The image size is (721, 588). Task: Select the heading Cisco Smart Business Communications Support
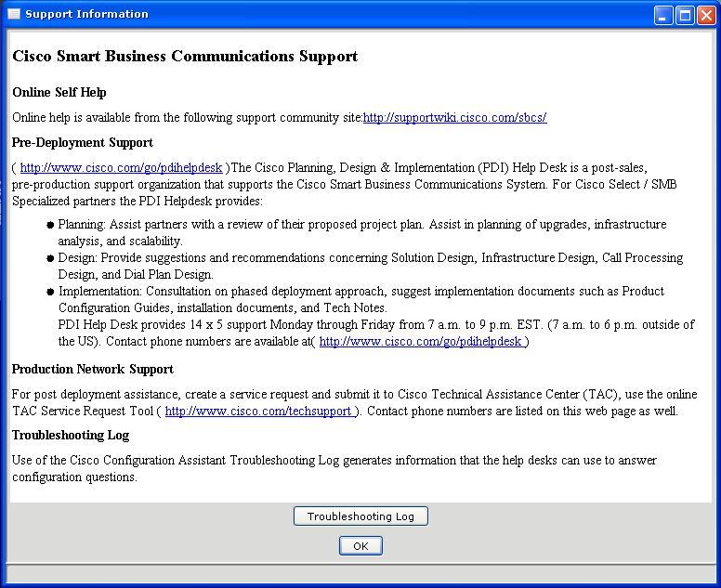(185, 56)
